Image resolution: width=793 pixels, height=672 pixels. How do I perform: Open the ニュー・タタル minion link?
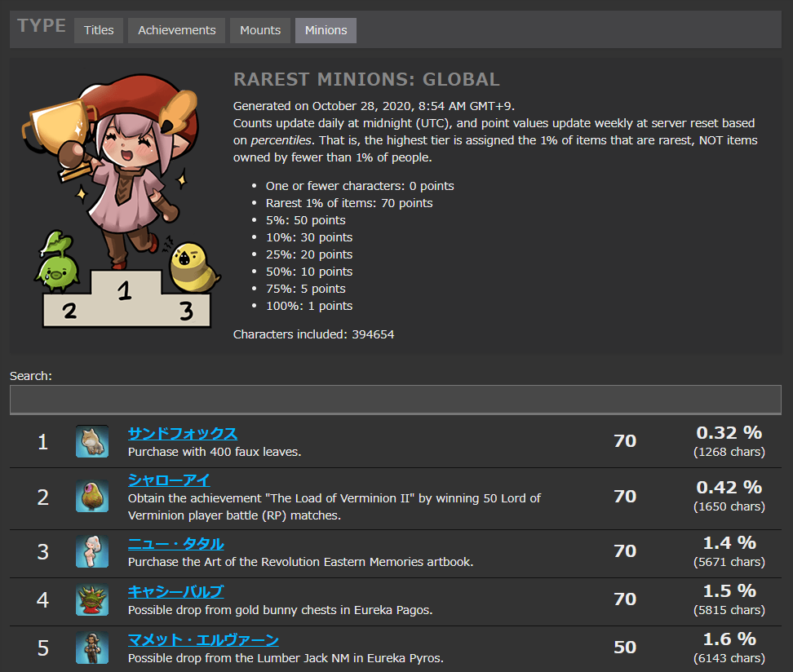176,544
